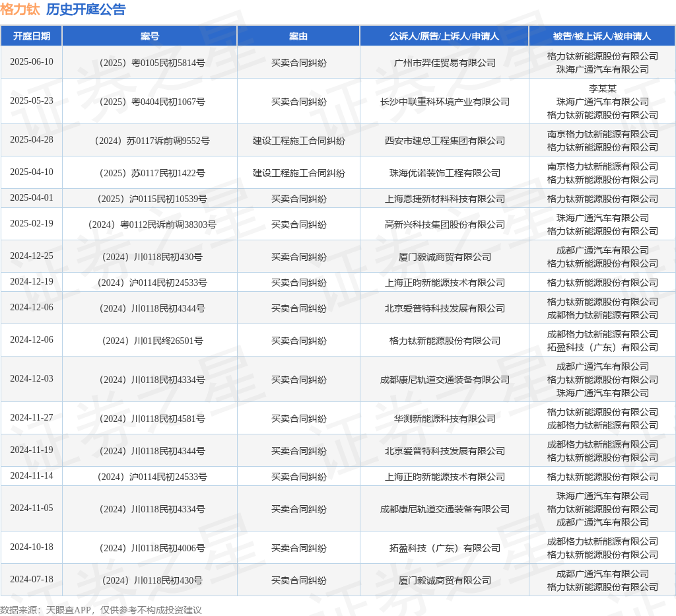This screenshot has width=676, height=616.
Task: Select the date 2024-11-14
Action: click(32, 476)
